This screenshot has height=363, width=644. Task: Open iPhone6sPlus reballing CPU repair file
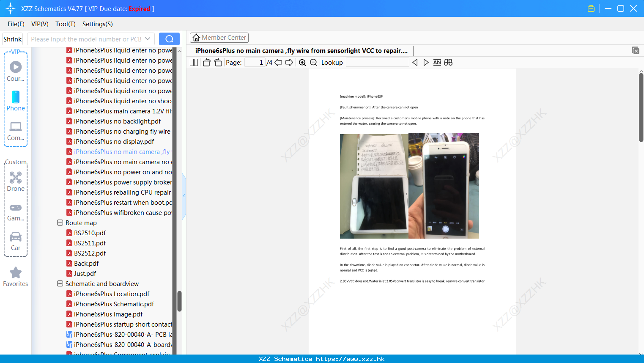[x=119, y=192]
